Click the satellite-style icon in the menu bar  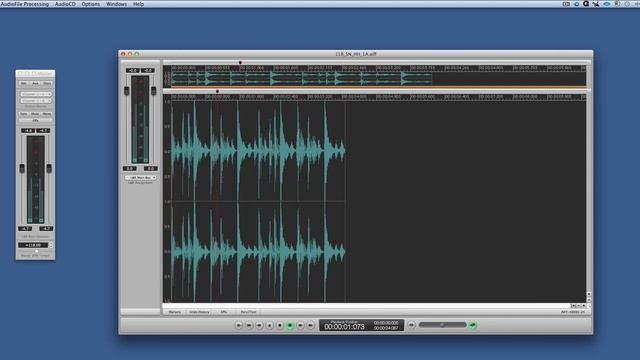pyautogui.click(x=596, y=4)
